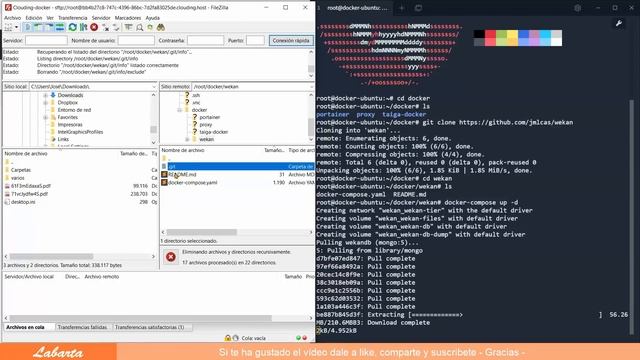
Task: Open the Ver menu
Action: point(50,18)
